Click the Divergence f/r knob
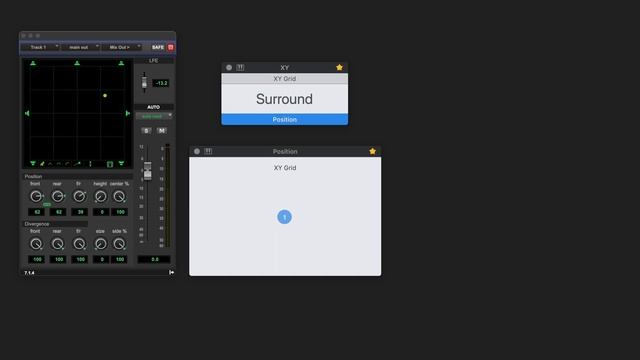The height and width of the screenshot is (360, 640). [79, 244]
